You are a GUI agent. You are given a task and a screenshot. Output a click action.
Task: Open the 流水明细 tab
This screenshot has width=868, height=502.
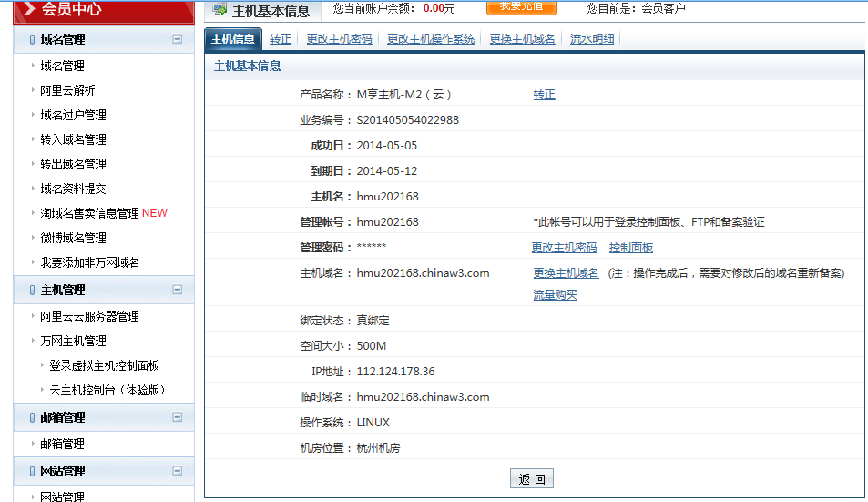[x=592, y=39]
